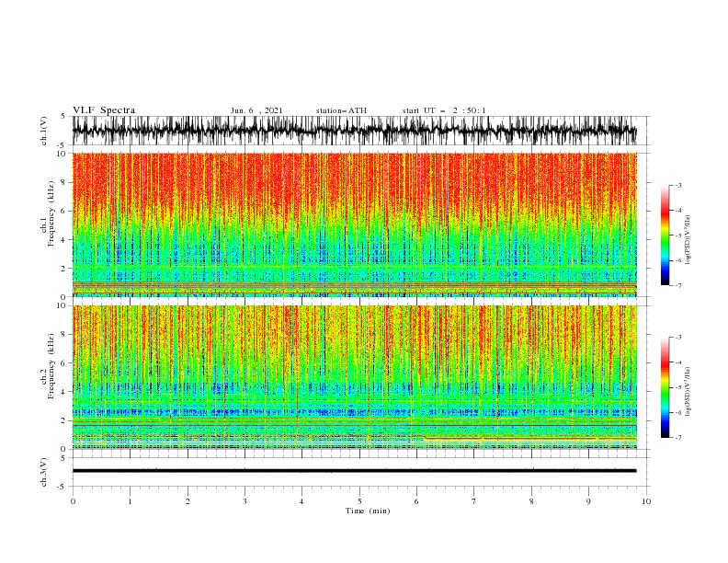Click the "Time (min)" axis label

368,511
